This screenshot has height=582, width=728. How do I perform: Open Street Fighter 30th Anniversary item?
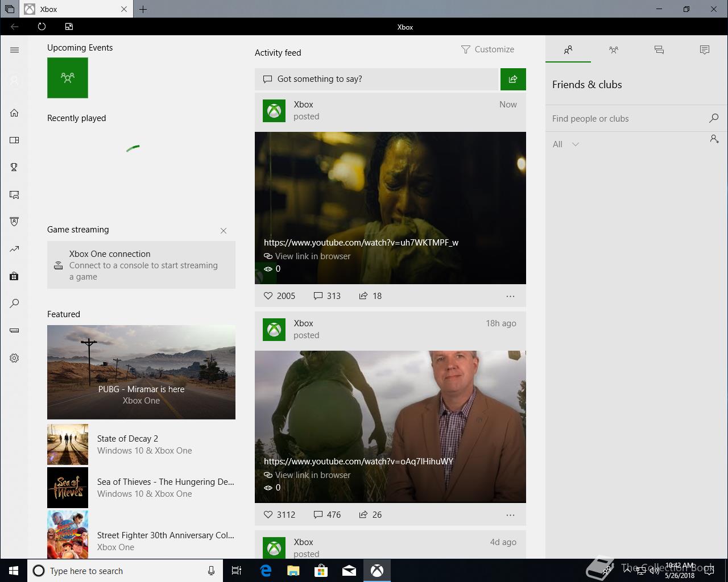[141, 535]
